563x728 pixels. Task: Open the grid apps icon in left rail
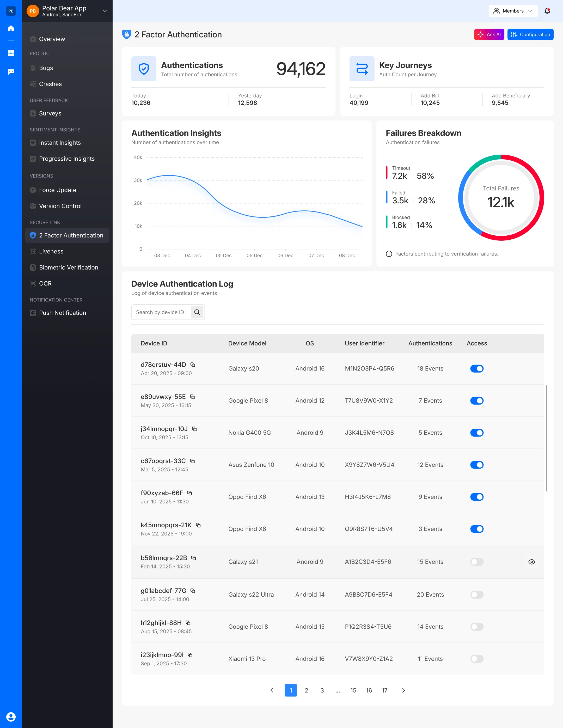(x=11, y=53)
